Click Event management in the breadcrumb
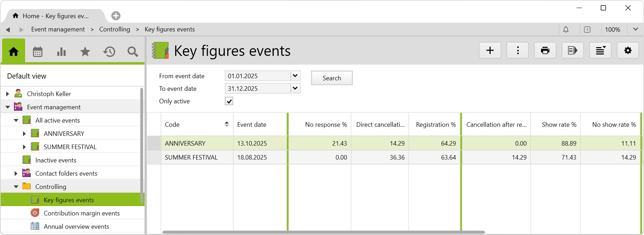 coord(58,30)
